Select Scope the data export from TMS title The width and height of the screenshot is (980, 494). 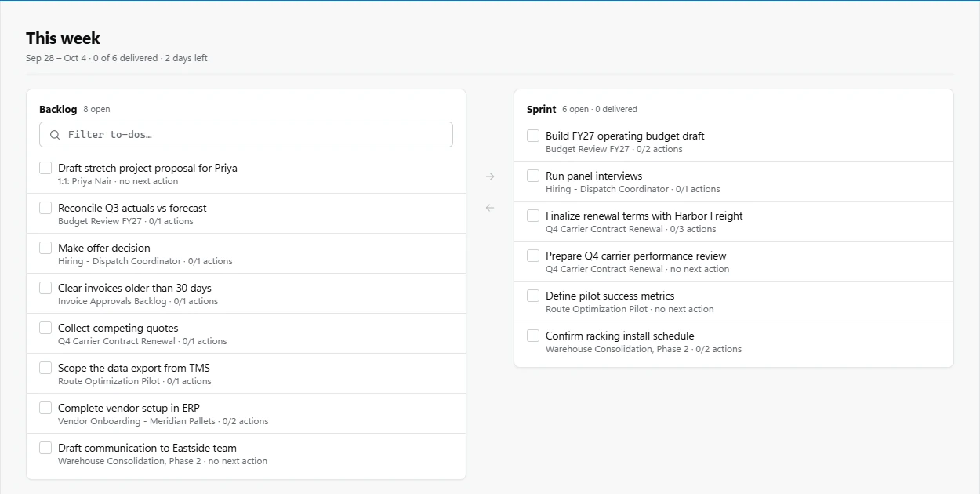[x=134, y=368]
